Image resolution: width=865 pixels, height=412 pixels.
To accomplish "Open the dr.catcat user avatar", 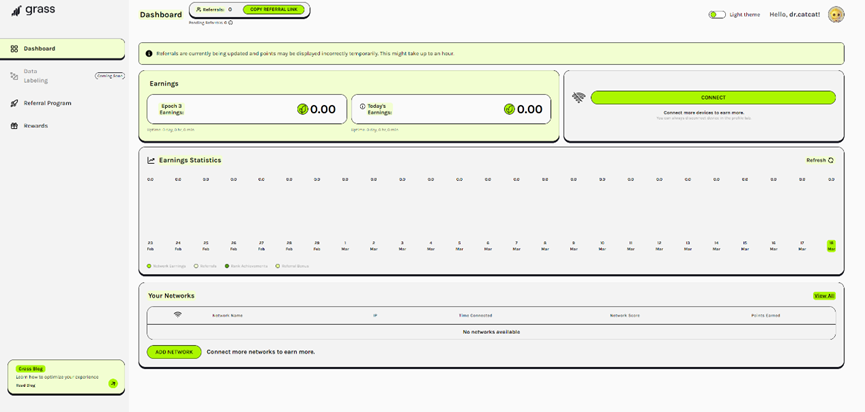I will pyautogui.click(x=836, y=14).
